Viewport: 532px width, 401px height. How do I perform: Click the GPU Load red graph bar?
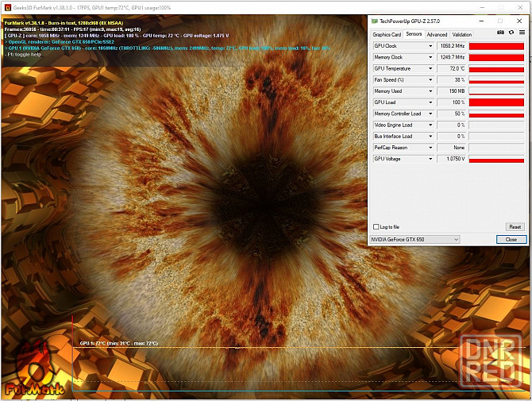[496, 102]
